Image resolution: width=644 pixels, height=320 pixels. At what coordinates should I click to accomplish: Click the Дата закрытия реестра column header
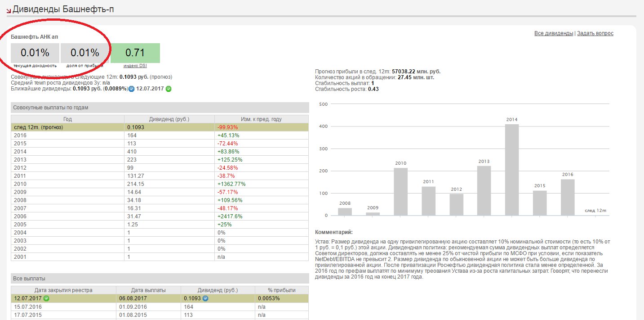(x=63, y=290)
